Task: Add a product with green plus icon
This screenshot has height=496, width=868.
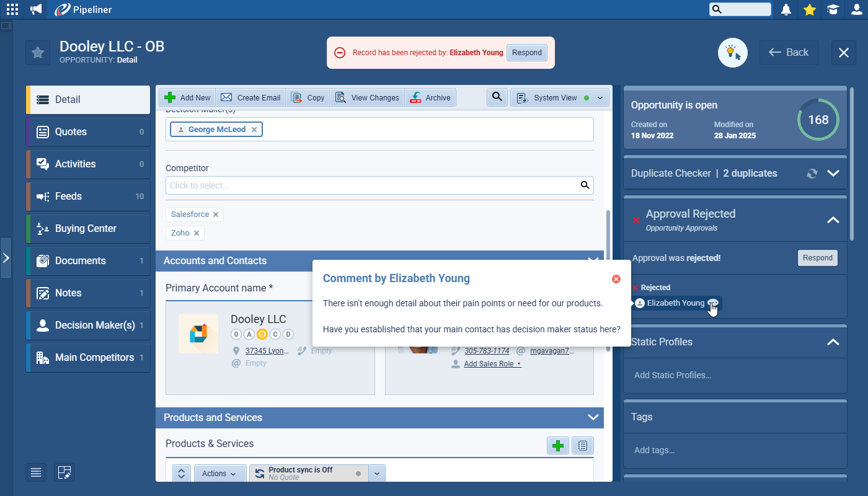Action: (558, 445)
